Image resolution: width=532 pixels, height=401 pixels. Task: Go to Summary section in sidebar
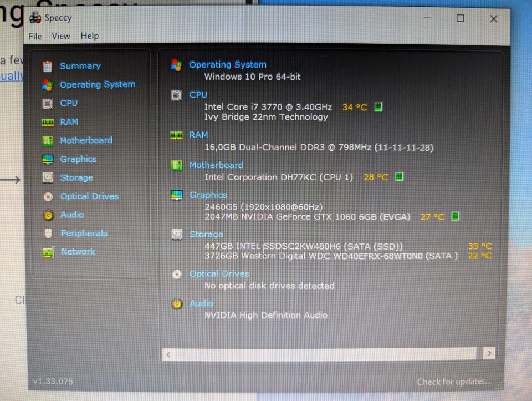point(80,66)
